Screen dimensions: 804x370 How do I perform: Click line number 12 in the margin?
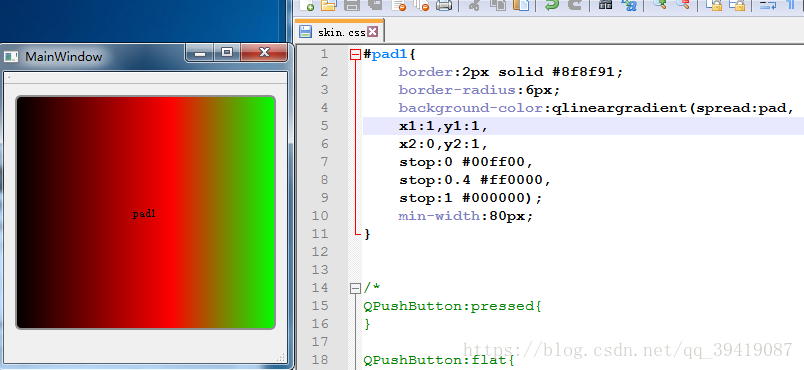coord(319,252)
